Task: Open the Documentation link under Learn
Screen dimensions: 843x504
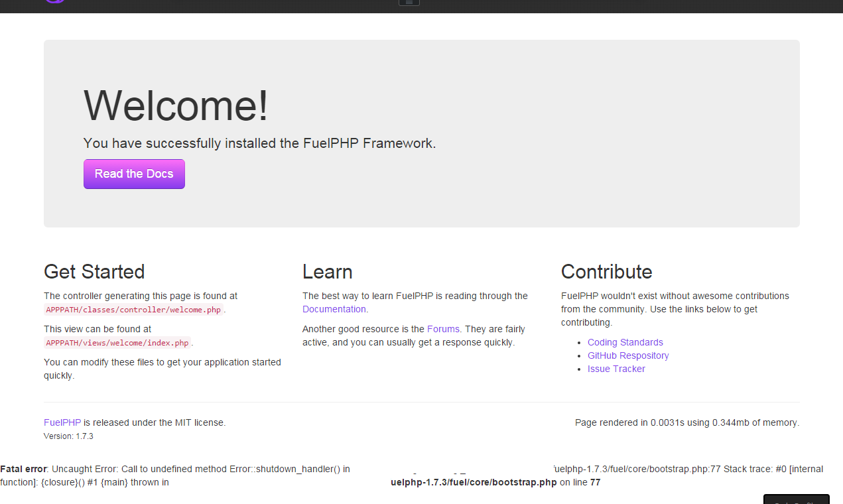Action: pos(334,309)
